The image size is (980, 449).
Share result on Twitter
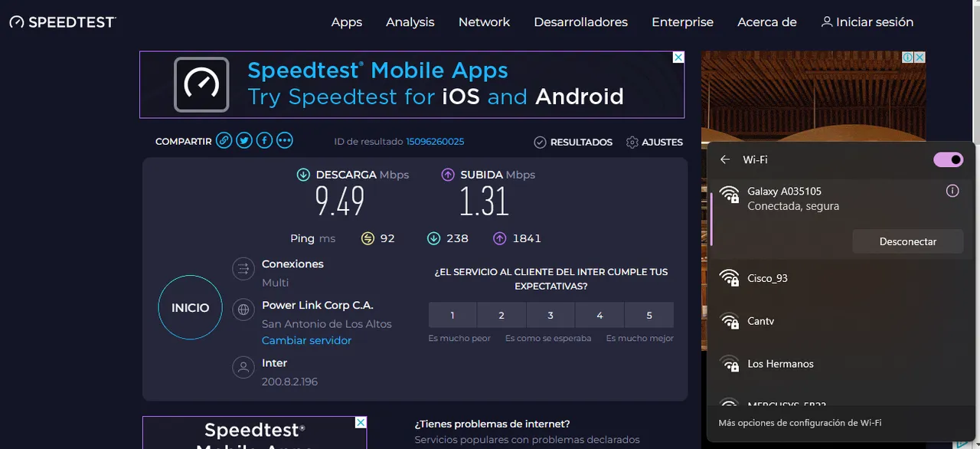coord(244,141)
